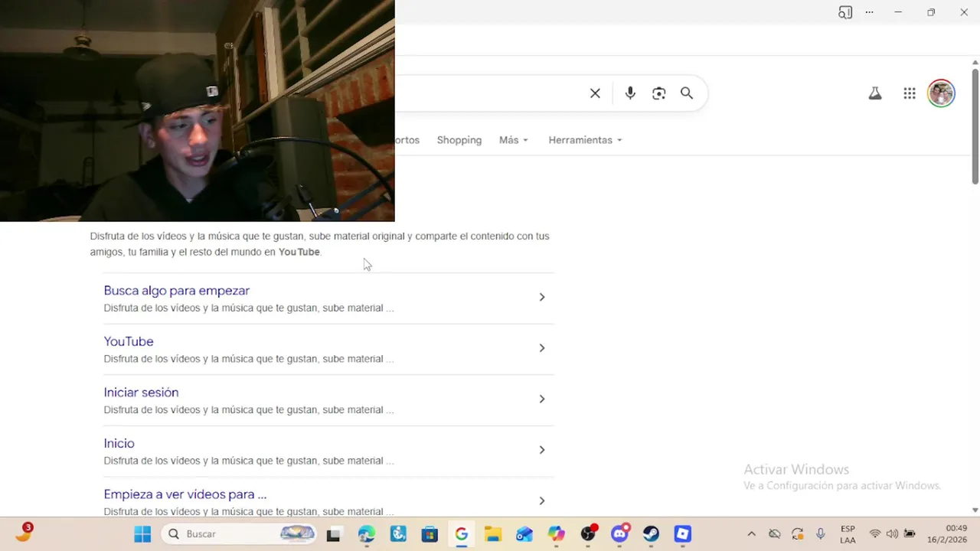Open the Google account profile picture
The image size is (980, 551).
click(941, 93)
